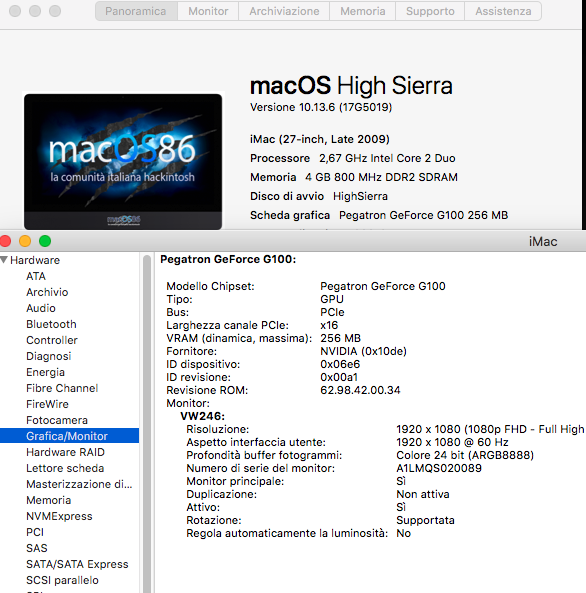Viewport: 586px width, 593px height.
Task: Click the device ID 0x06e6 value
Action: [340, 364]
